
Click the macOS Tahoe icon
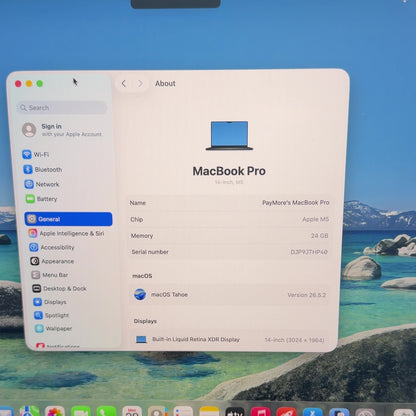tap(140, 295)
